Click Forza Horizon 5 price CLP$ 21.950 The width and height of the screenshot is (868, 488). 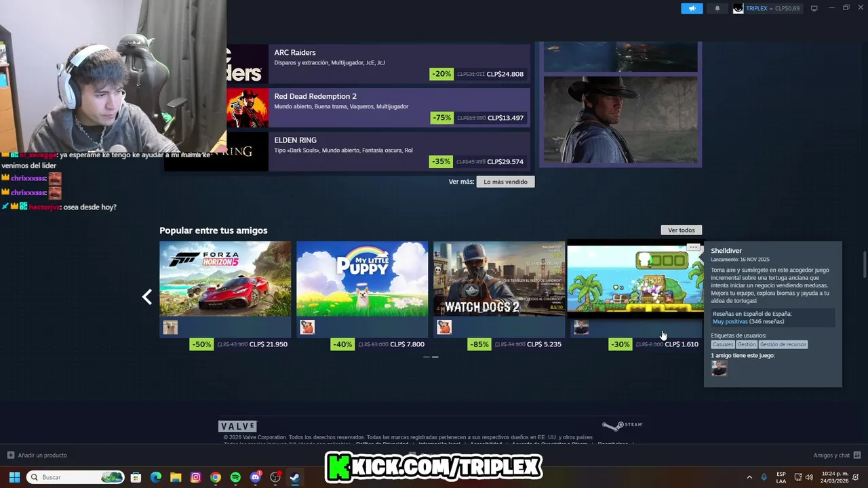click(x=269, y=344)
